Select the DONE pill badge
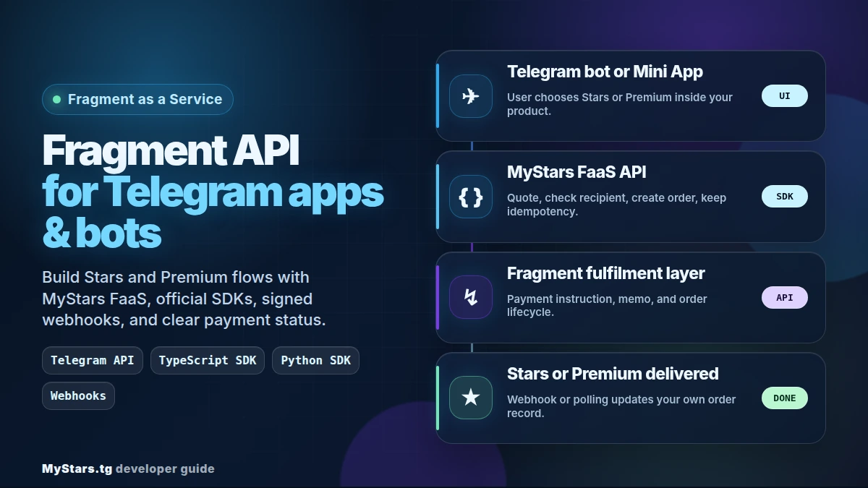 pyautogui.click(x=785, y=398)
